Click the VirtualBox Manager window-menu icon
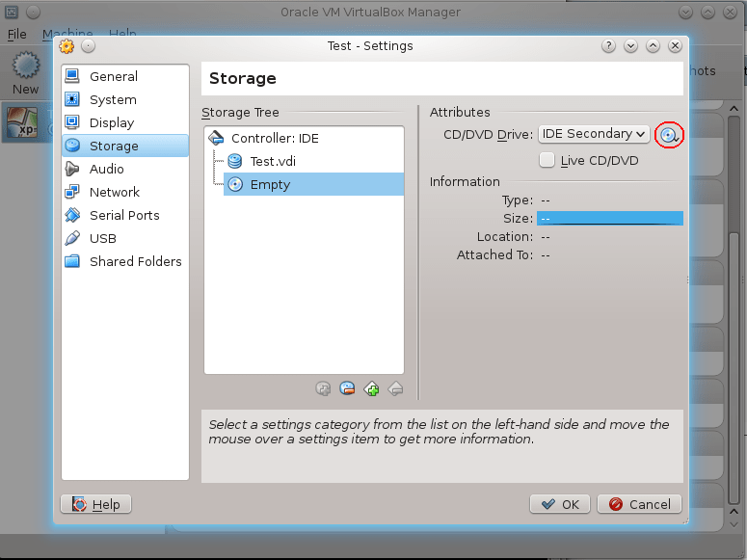 12,13
